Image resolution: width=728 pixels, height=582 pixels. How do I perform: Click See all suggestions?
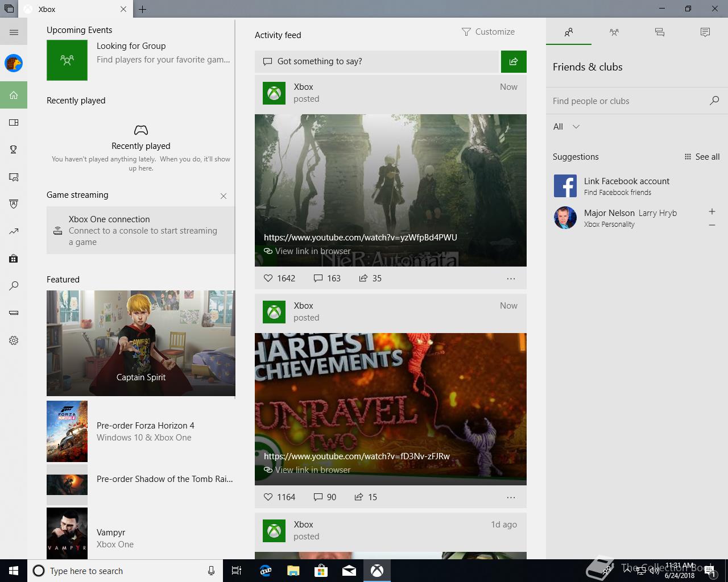point(702,157)
